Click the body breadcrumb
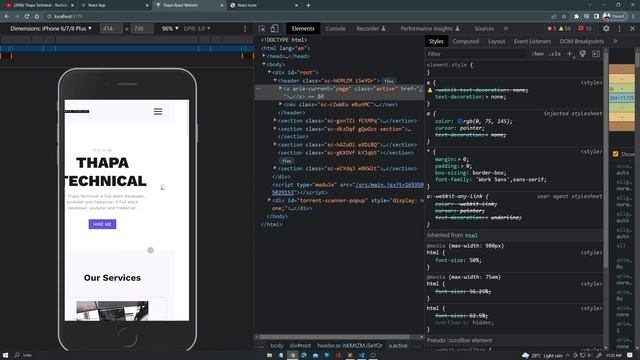 276,346
